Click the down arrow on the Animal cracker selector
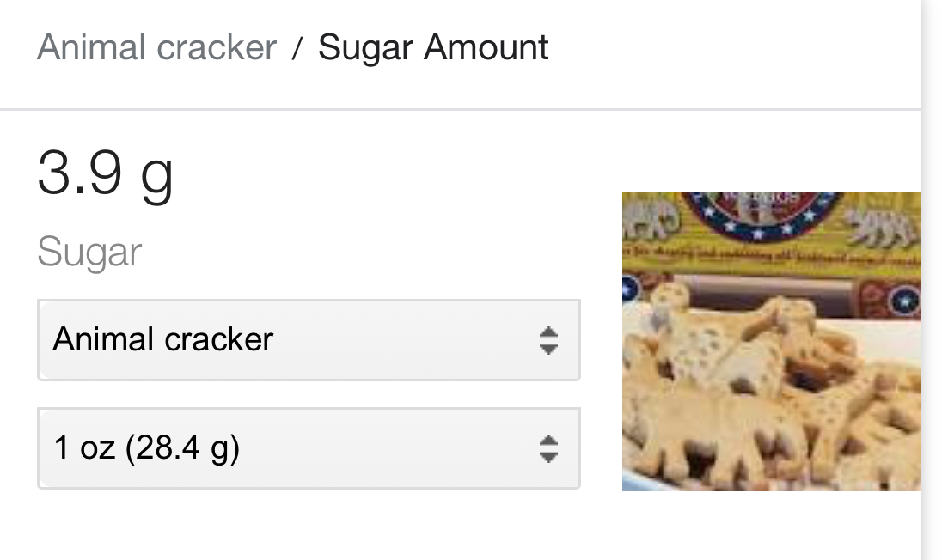Viewport: 942px width, 560px height. click(x=548, y=349)
